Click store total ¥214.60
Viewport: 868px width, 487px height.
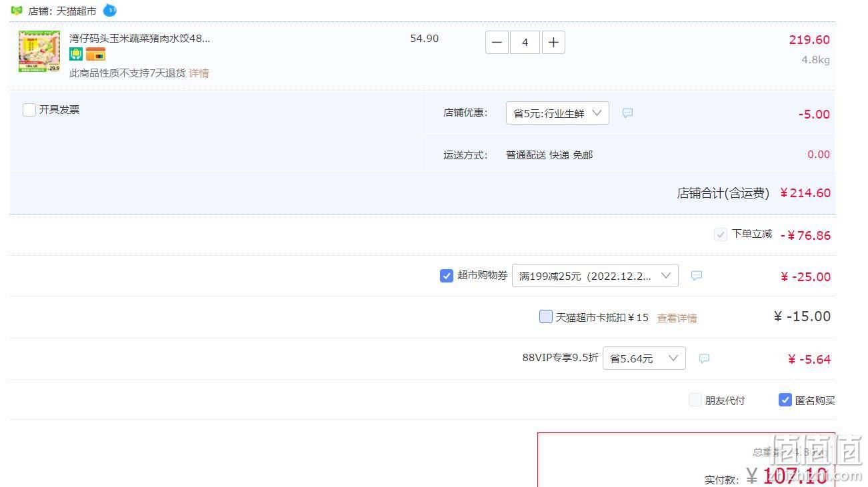click(805, 193)
